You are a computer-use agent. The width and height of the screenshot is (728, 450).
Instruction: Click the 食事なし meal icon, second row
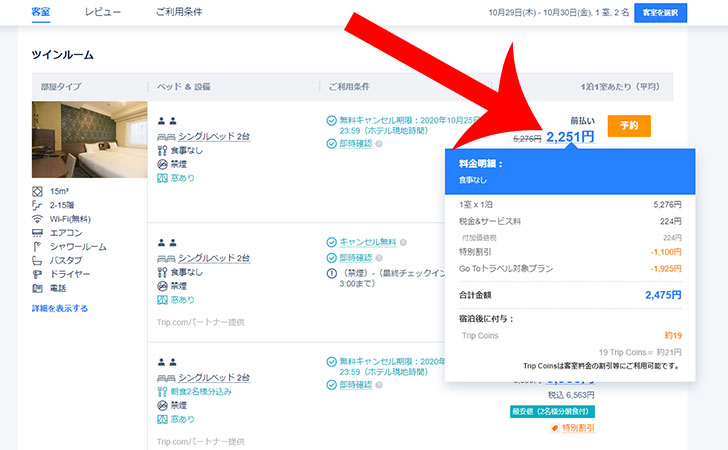tap(162, 272)
